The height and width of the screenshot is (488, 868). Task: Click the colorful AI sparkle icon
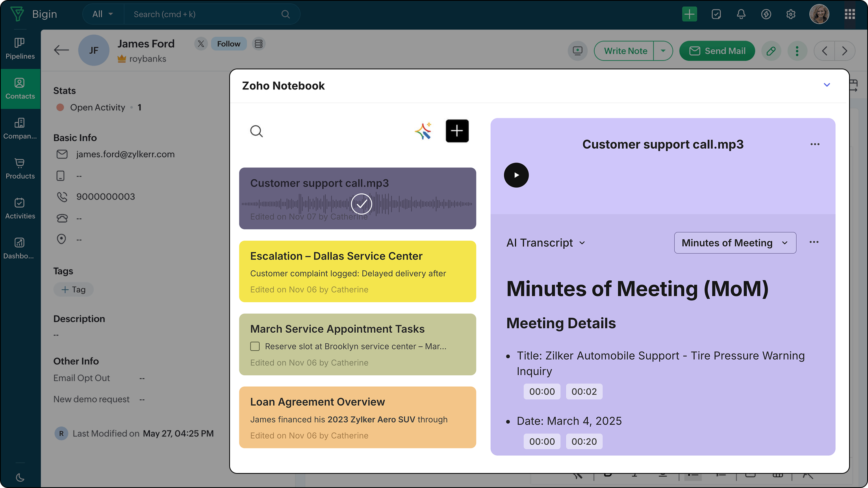click(x=423, y=131)
